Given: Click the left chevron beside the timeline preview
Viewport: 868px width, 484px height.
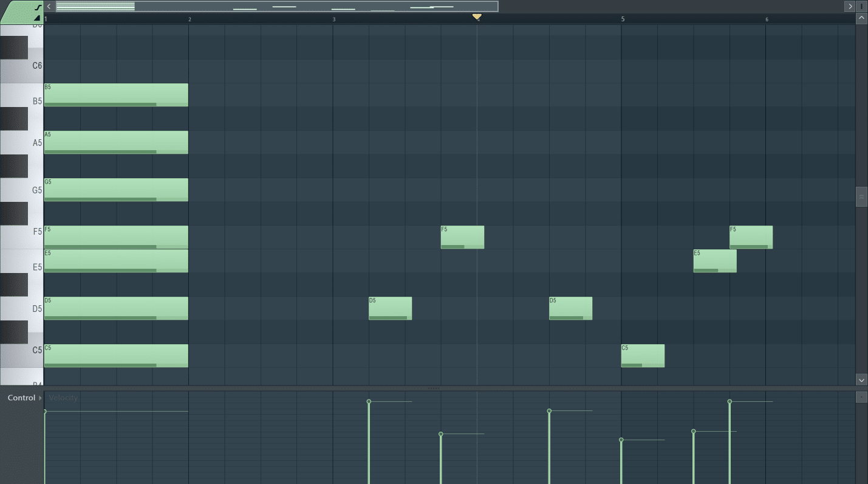Looking at the screenshot, I should (x=49, y=6).
